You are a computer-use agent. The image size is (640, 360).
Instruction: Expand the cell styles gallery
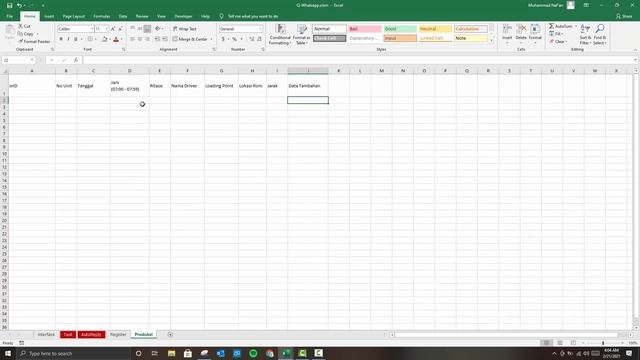tap(491, 41)
